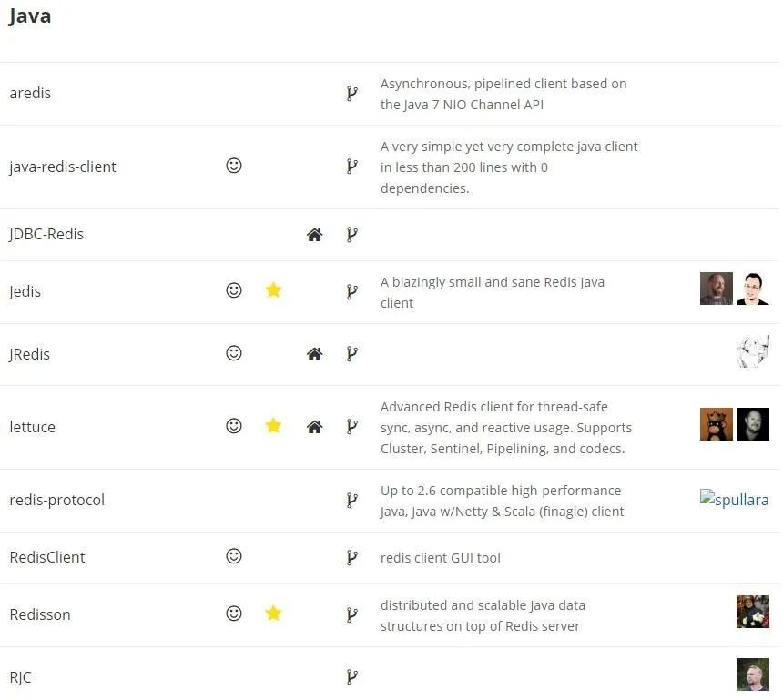Open the RJC repository fork icon
Image resolution: width=783 pixels, height=700 pixels.
click(351, 676)
